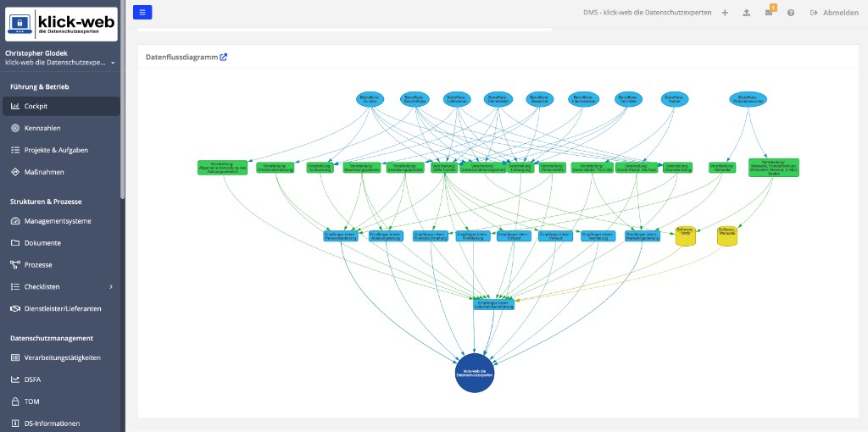Toggle the blue hamburger sidebar button
The width and height of the screenshot is (868, 432).
(x=142, y=12)
